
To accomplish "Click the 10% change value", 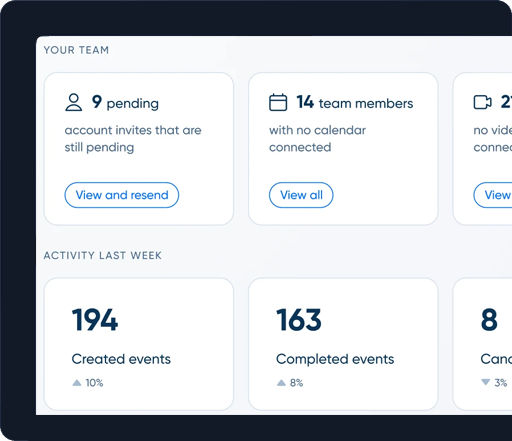I will 94,383.
